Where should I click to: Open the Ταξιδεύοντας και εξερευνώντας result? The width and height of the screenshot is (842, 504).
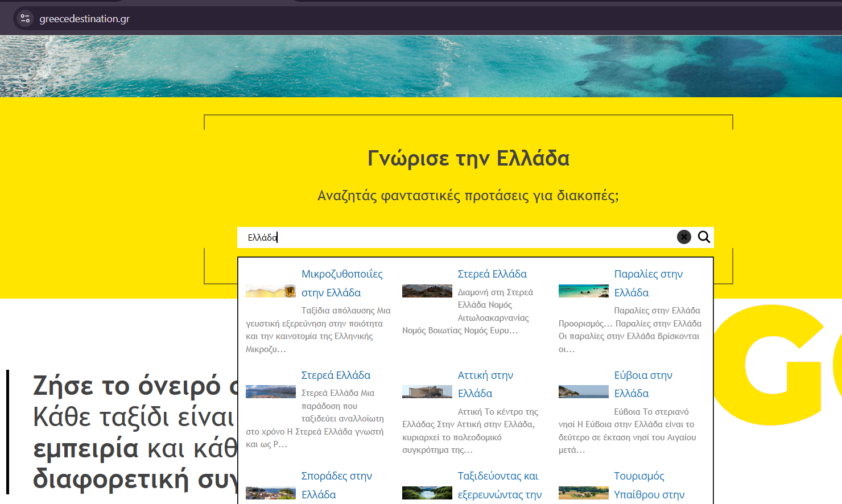500,485
